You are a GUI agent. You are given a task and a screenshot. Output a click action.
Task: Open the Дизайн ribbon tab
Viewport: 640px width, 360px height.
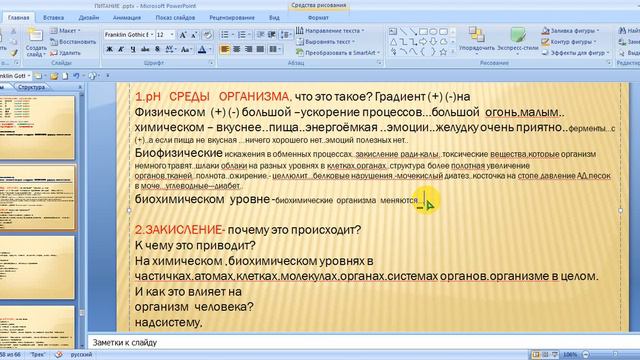point(89,18)
